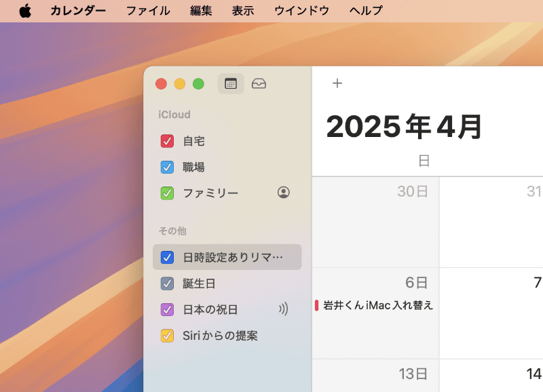Turn off Siriからの提案

coord(166,336)
